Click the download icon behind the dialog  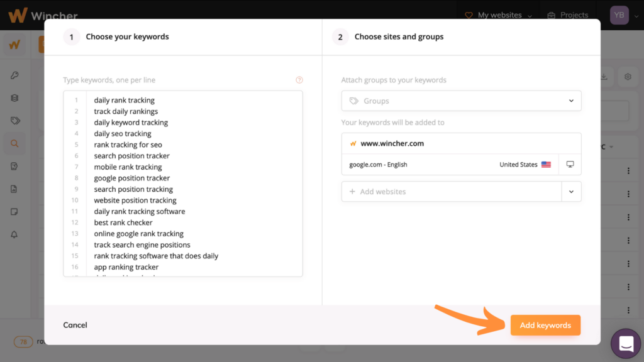tap(604, 77)
